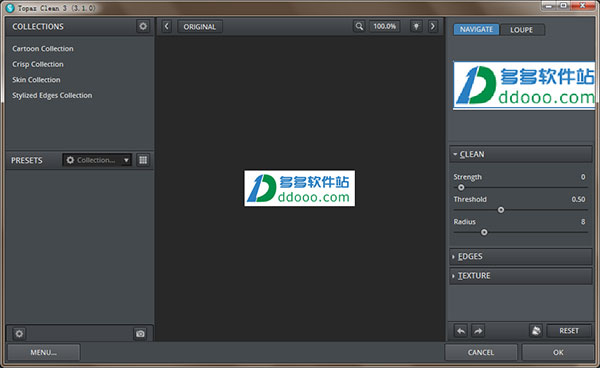The height and width of the screenshot is (368, 600).
Task: Open the MENU... button
Action: click(x=44, y=352)
